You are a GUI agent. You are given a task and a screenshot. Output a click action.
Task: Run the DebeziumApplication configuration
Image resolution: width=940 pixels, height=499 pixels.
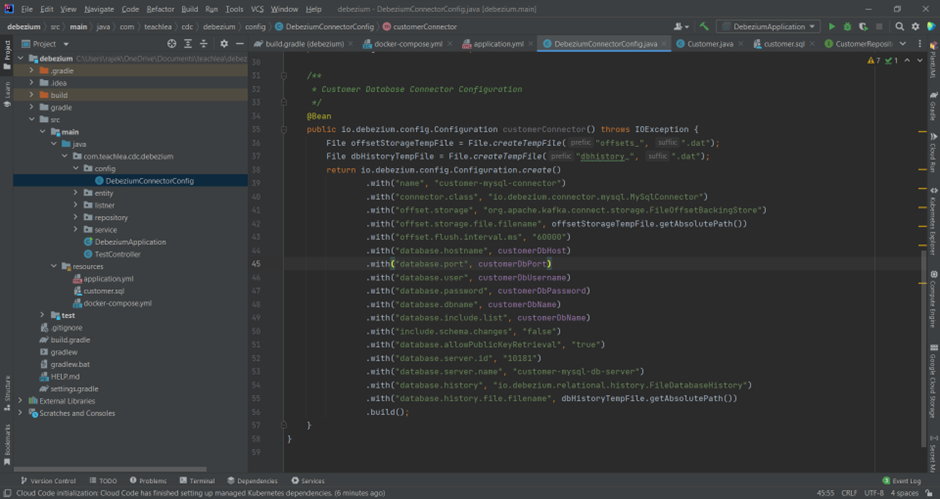pos(831,26)
